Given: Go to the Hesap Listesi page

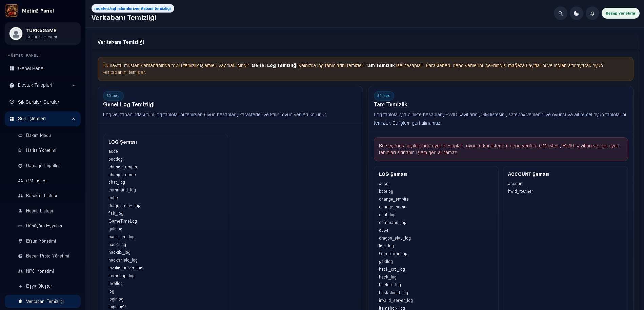Looking at the screenshot, I should (43, 211).
